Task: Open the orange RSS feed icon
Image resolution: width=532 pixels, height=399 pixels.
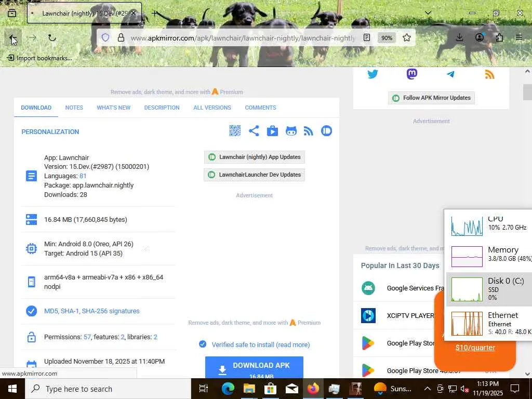Action: [x=489, y=74]
